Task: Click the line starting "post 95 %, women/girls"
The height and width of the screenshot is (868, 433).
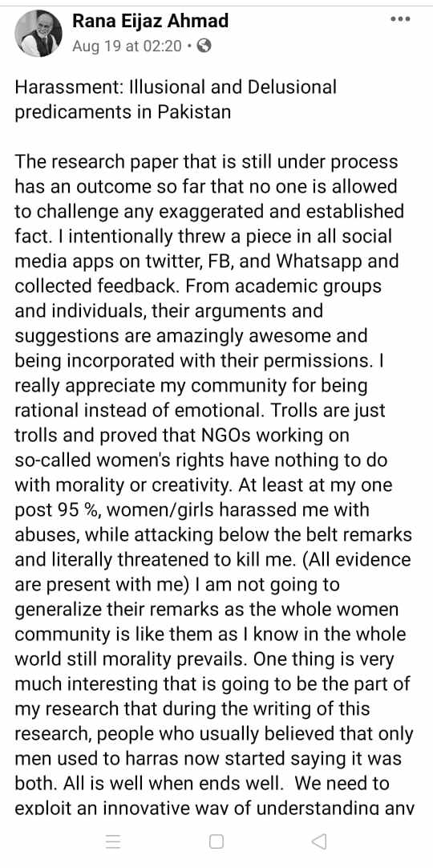Action: (x=192, y=510)
